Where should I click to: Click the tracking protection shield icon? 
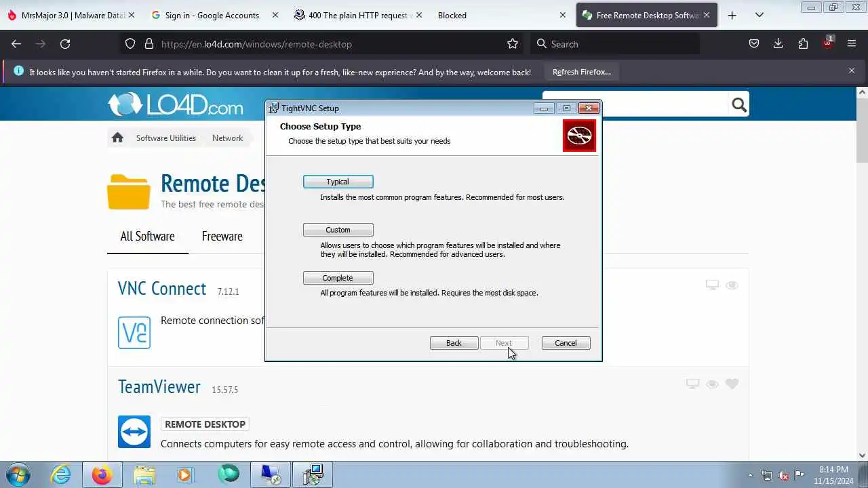(x=131, y=43)
